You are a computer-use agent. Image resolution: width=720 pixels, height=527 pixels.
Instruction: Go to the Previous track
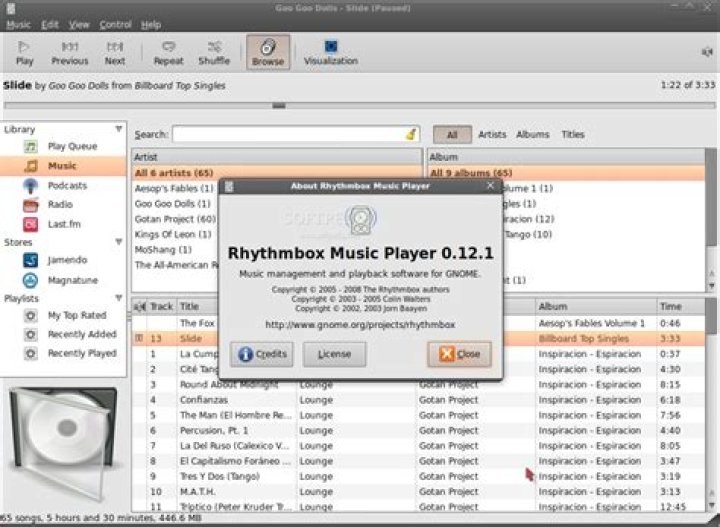[70, 53]
